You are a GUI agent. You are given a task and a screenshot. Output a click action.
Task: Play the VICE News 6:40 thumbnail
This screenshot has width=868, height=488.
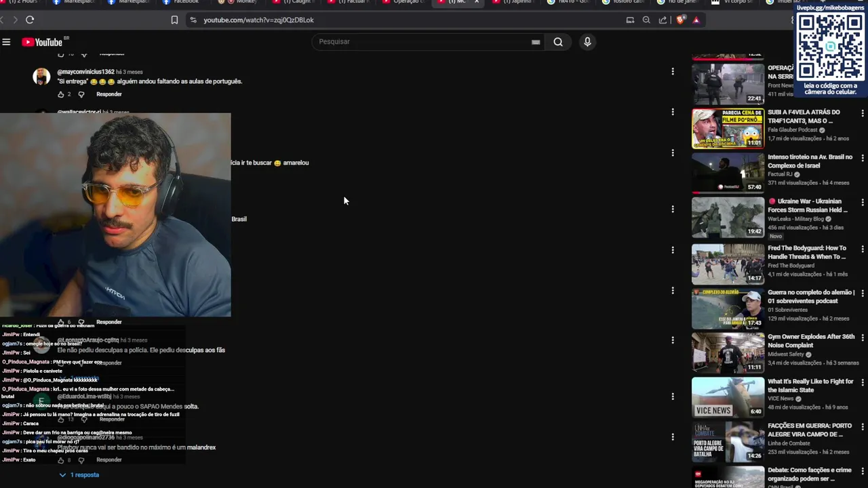tap(728, 398)
